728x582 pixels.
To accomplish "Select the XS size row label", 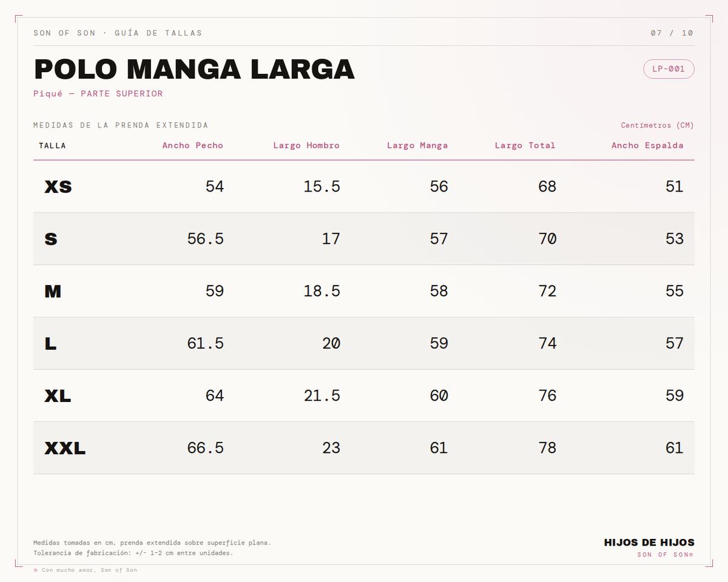I will click(58, 187).
